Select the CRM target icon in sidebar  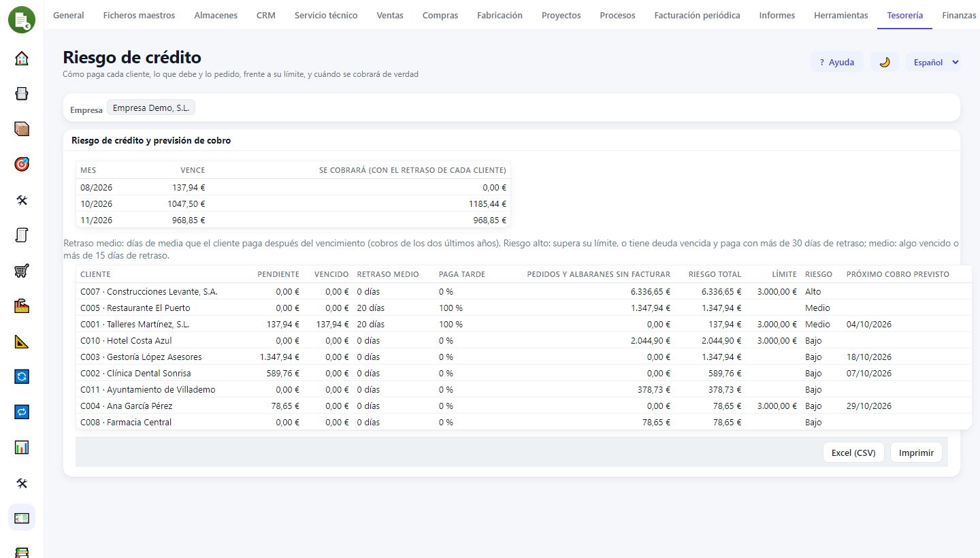click(x=22, y=164)
